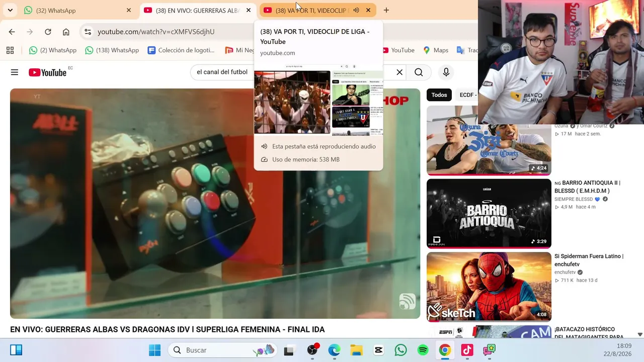Open the Colección de logoti... bookmark
Image resolution: width=644 pixels, height=362 pixels.
(181, 50)
